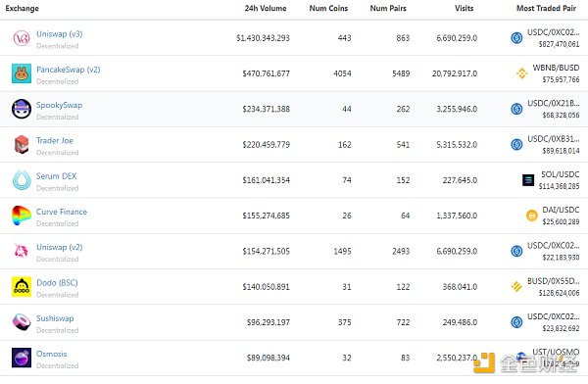Click the USDC/0X21B... pair text
Image resolution: width=588 pixels, height=384 pixels.
point(553,104)
